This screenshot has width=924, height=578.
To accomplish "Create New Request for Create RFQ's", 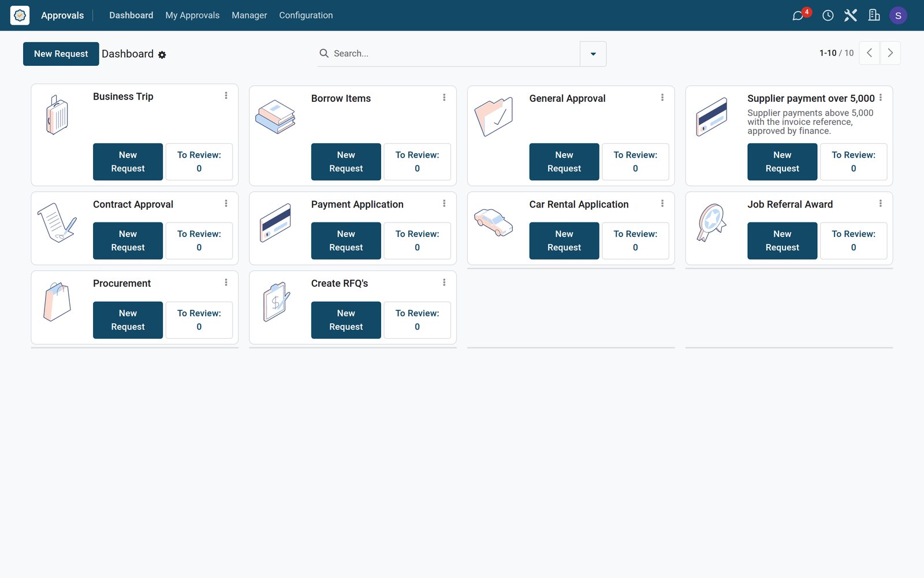I will click(346, 320).
